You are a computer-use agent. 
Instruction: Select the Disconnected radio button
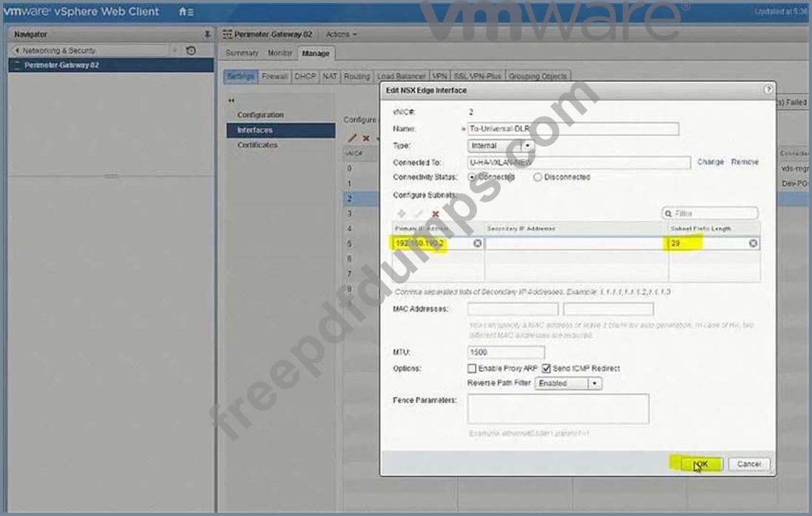(x=538, y=177)
